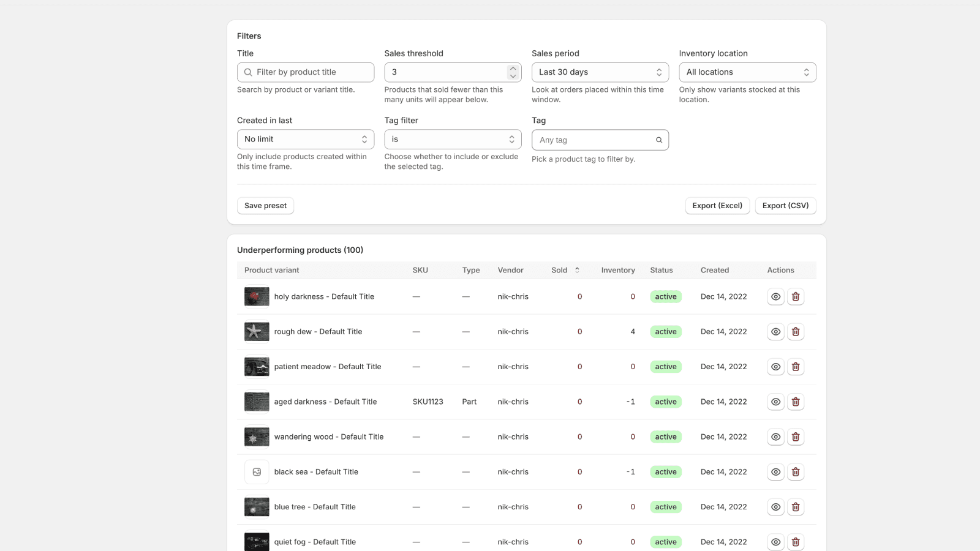Image resolution: width=980 pixels, height=551 pixels.
Task: Click 'blue tree - Default Title' text
Action: (315, 506)
